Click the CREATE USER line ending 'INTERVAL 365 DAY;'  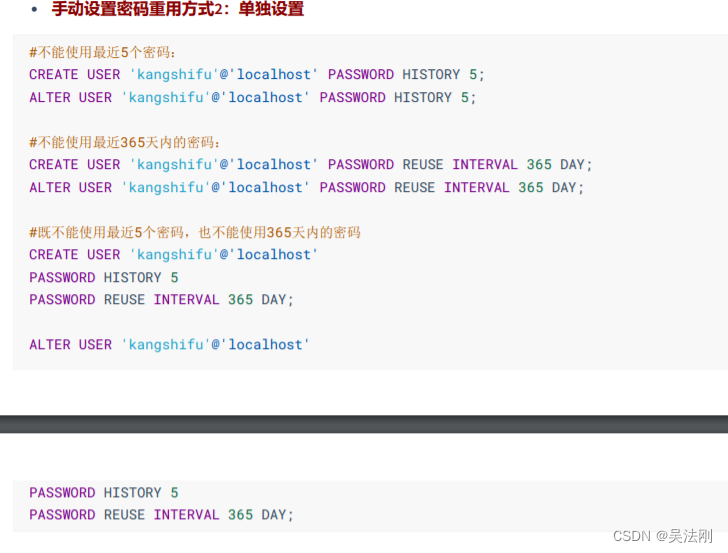click(311, 164)
